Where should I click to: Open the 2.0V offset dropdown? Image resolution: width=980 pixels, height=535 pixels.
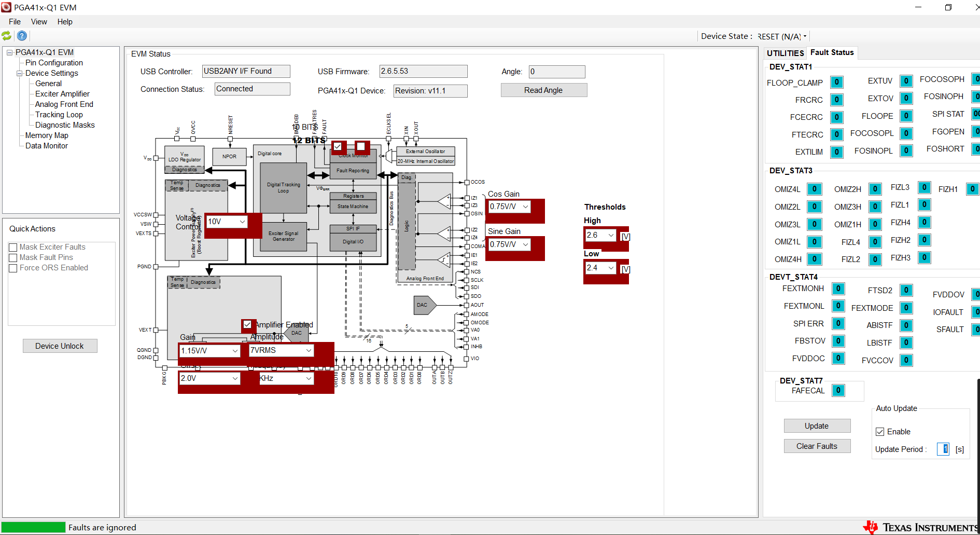[210, 378]
